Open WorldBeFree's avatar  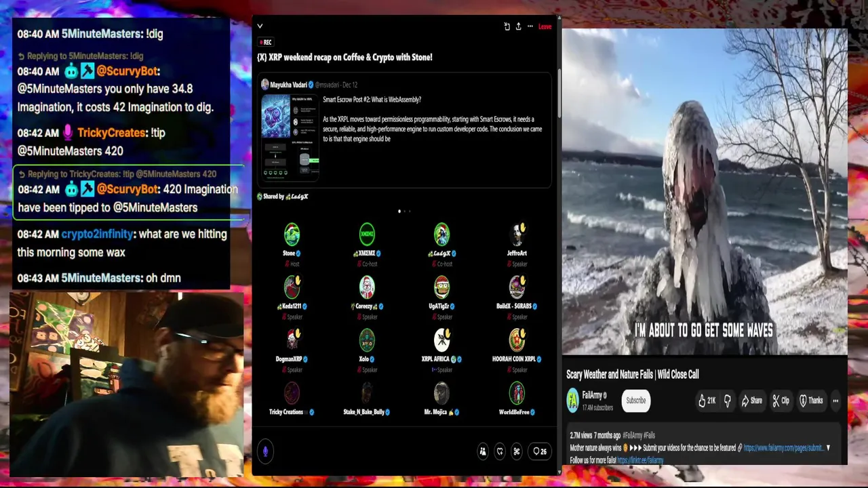coord(517,393)
